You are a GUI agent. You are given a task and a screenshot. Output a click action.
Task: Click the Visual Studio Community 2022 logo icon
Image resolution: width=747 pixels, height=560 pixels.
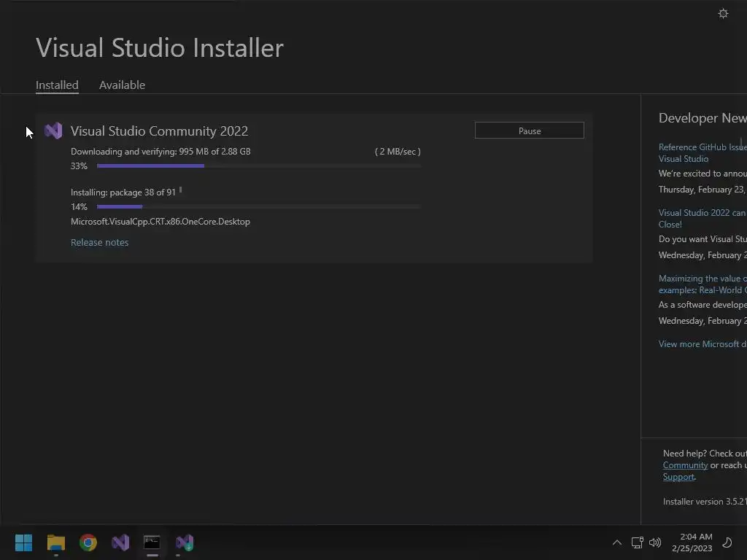click(x=53, y=131)
